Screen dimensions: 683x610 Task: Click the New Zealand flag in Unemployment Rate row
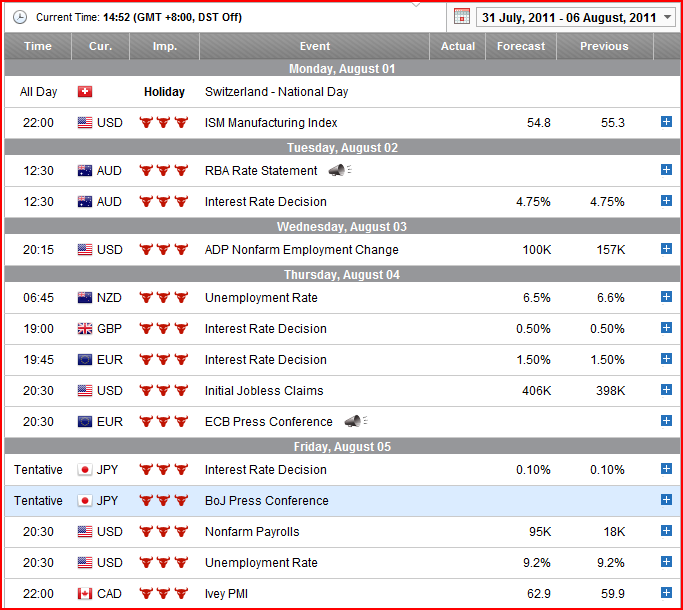[85, 298]
